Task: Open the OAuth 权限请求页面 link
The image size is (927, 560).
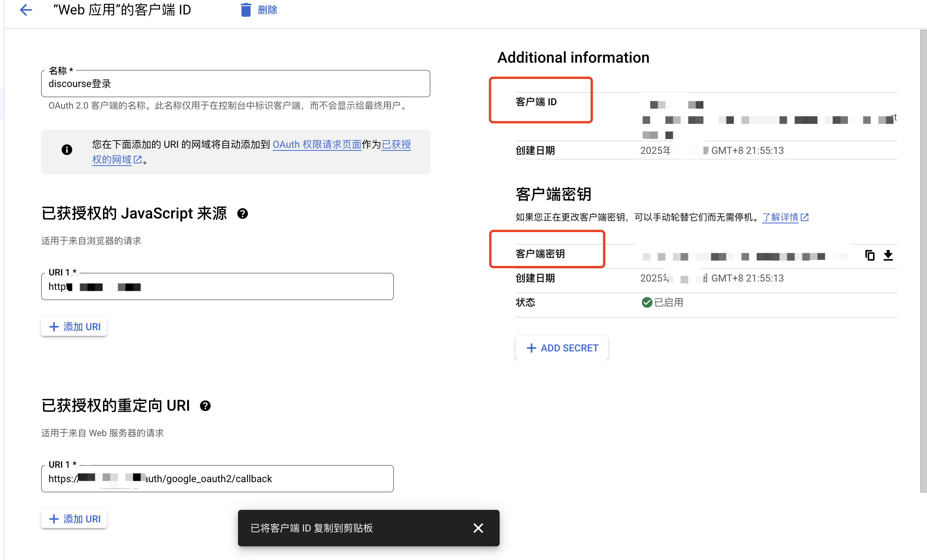Action: (x=317, y=145)
